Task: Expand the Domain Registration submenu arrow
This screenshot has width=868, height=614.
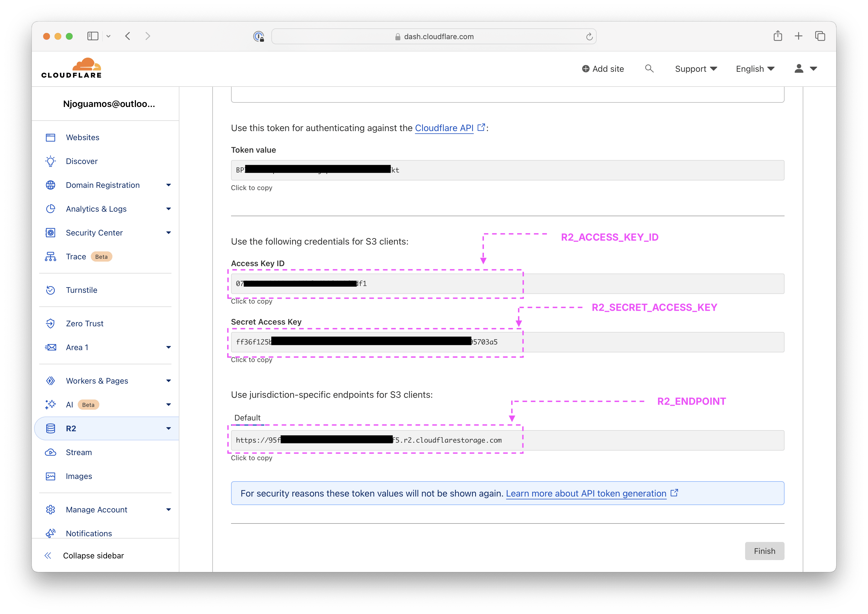Action: (x=169, y=185)
